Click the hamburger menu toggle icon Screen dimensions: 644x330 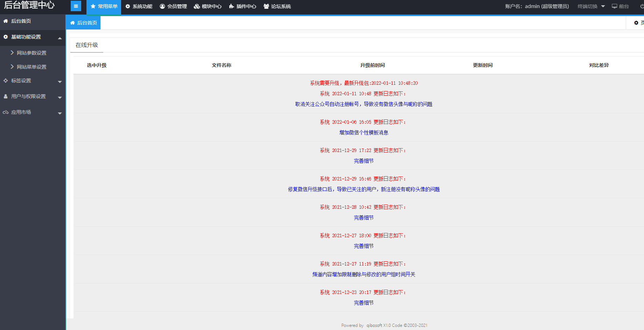click(x=76, y=6)
